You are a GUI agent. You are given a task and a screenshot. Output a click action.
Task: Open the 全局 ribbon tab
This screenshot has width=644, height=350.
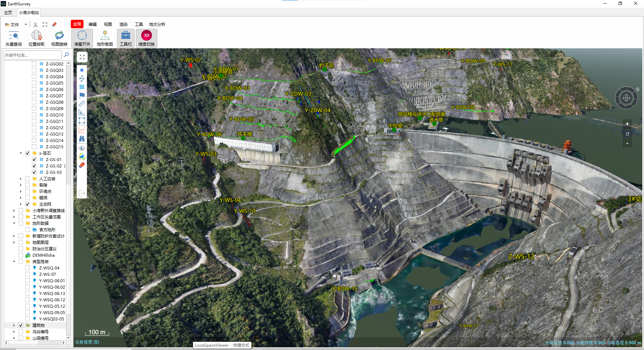(x=77, y=24)
